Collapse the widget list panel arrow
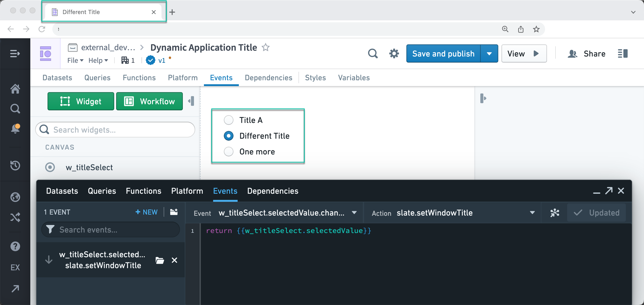The image size is (644, 305). [191, 101]
